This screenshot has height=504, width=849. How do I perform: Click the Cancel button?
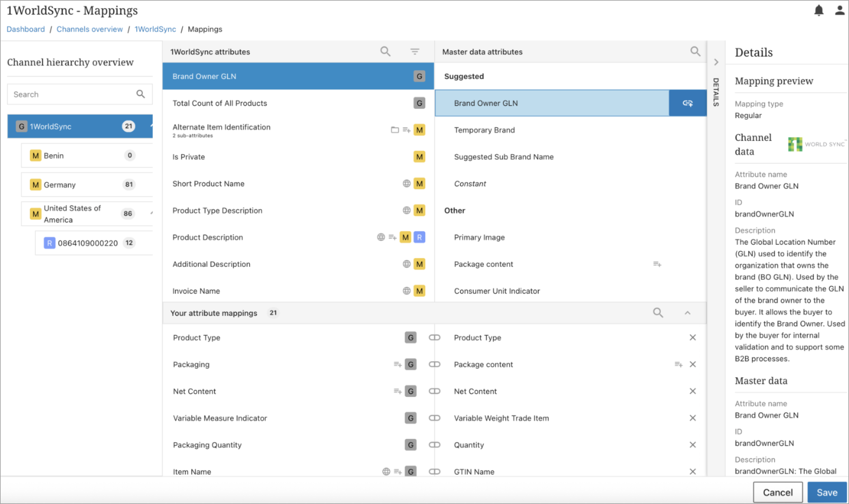[x=778, y=492]
